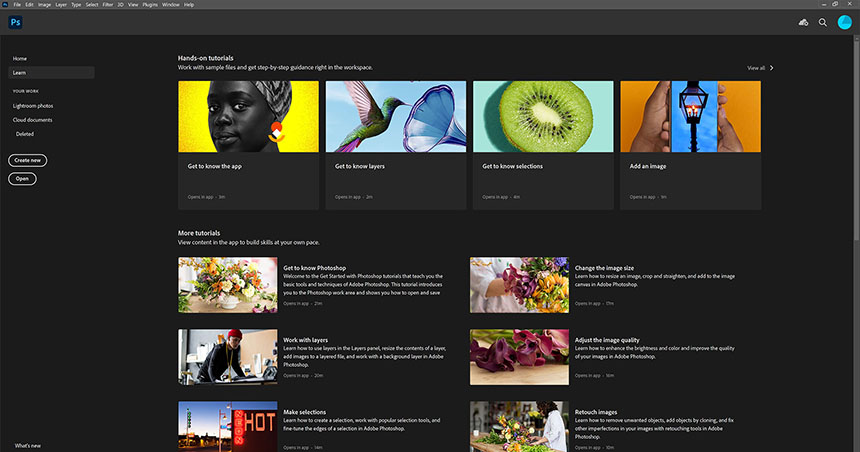Open the Window menu

tap(171, 4)
